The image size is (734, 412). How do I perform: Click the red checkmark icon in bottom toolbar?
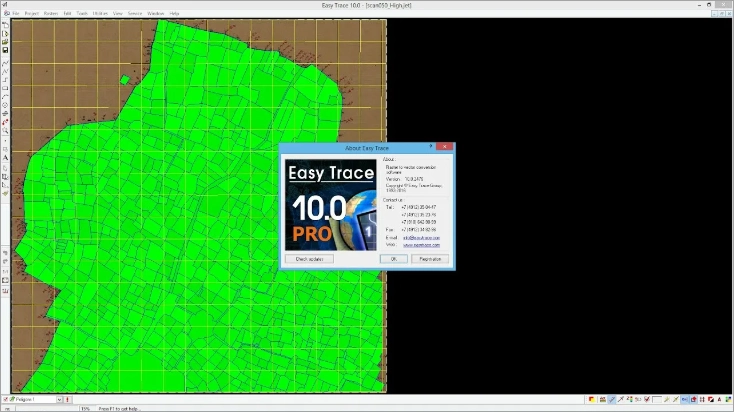pyautogui.click(x=647, y=399)
